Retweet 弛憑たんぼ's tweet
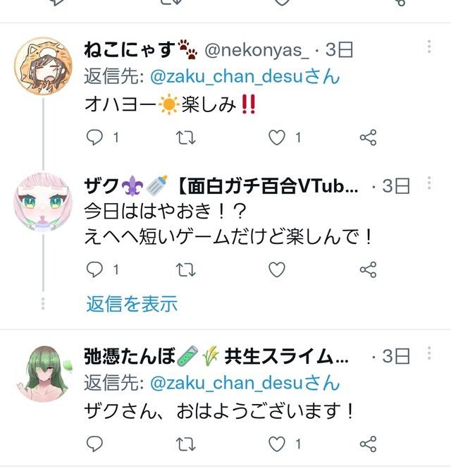 [x=185, y=444]
